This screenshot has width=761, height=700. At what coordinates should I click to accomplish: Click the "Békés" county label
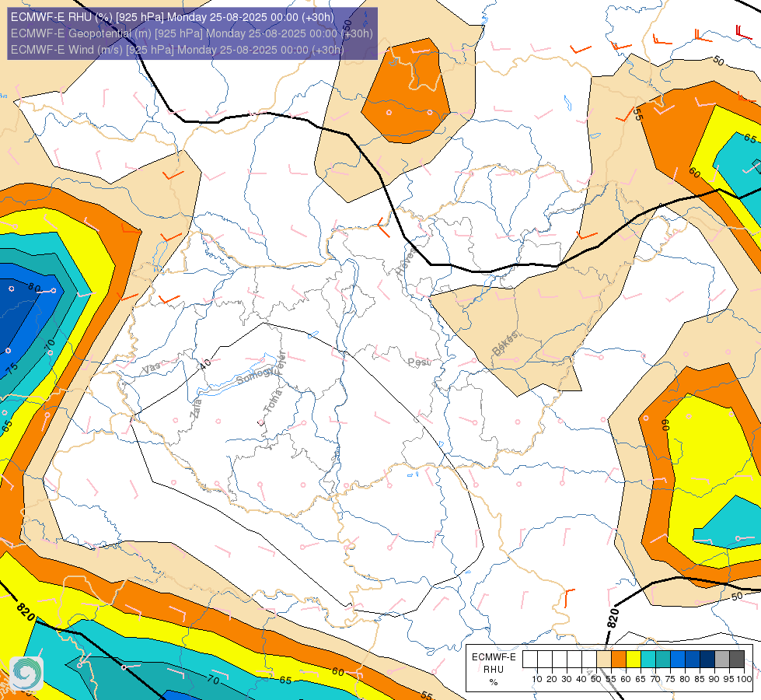point(504,343)
